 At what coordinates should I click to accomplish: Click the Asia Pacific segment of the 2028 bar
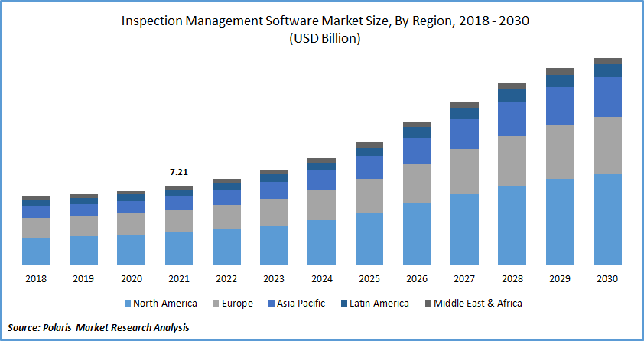(512, 119)
